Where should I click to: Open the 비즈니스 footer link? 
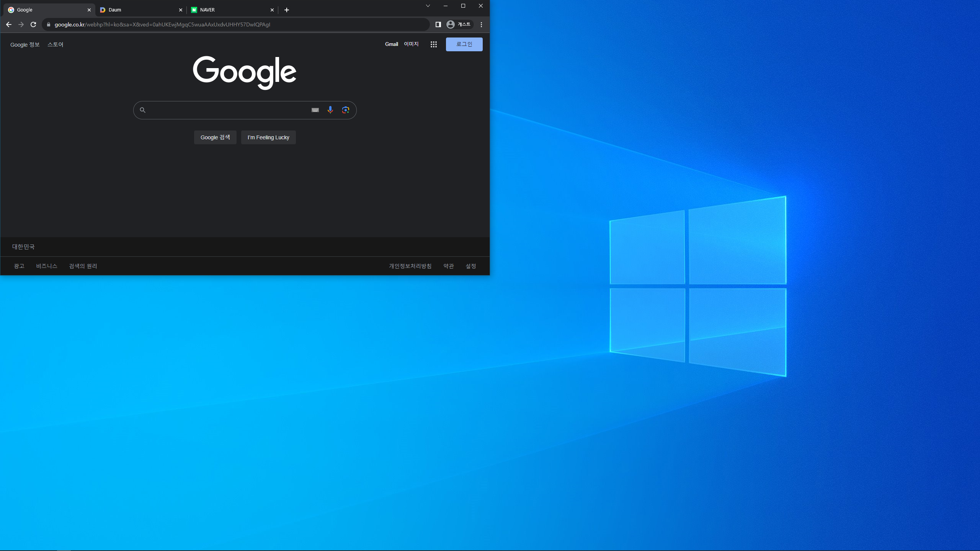47,266
